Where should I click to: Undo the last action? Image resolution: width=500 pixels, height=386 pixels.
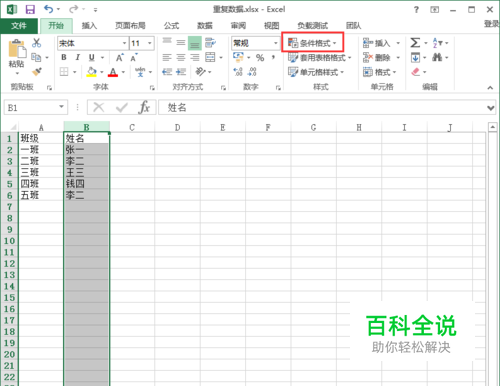pos(49,9)
